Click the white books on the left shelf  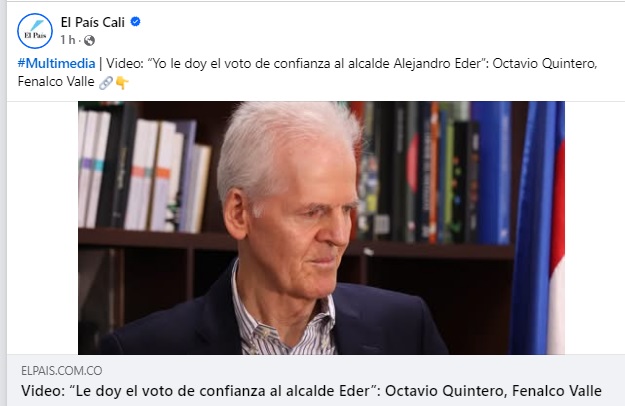pyautogui.click(x=143, y=171)
